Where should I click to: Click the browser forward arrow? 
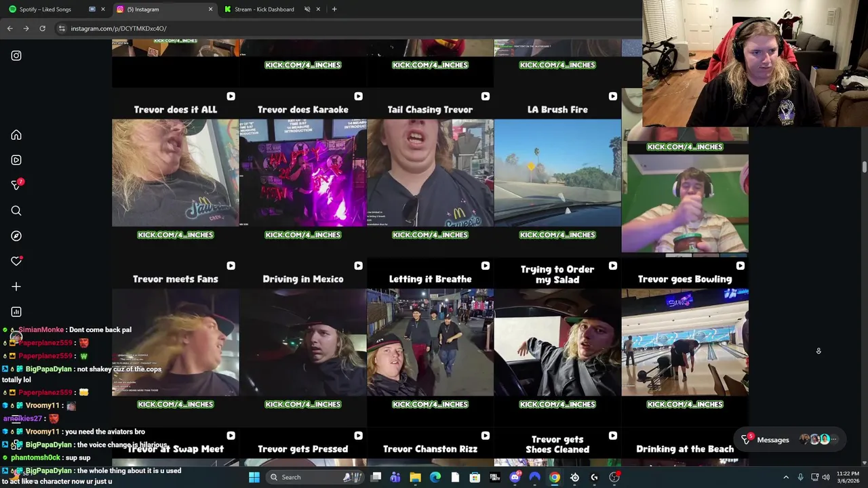(26, 28)
